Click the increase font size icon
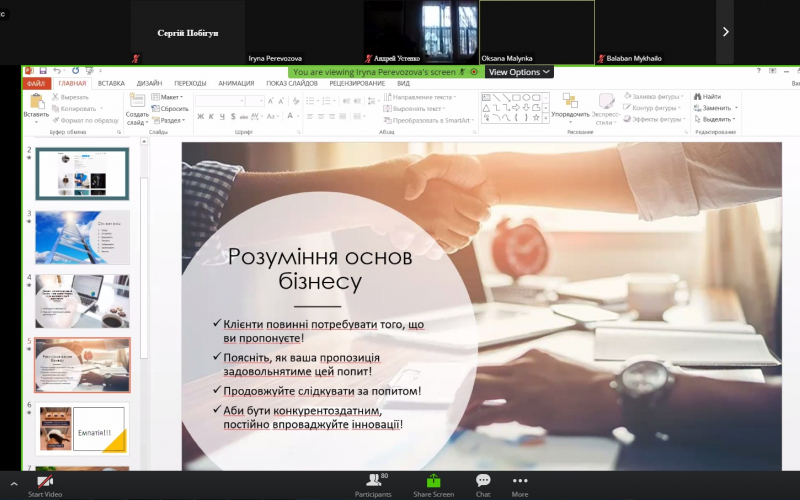 click(270, 101)
